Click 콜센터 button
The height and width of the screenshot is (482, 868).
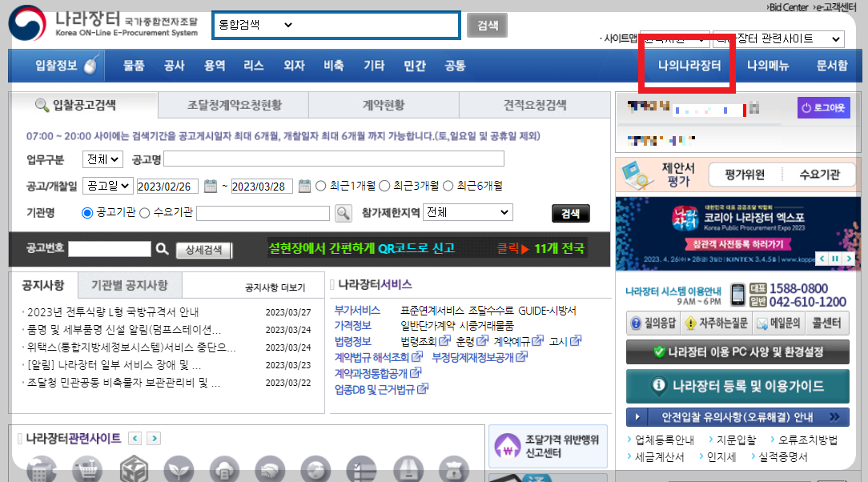click(x=826, y=323)
